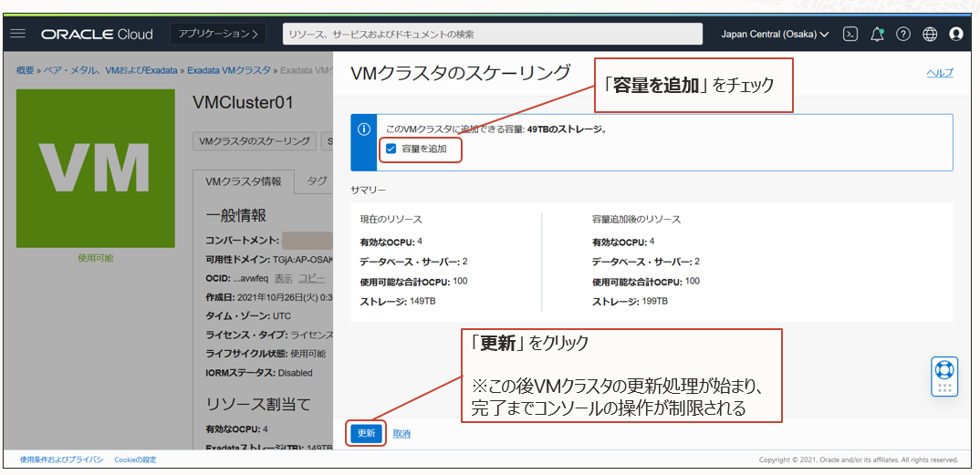Viewport: 980px width, 475px height.
Task: Click the VMCluster01 heading
Action: click(243, 103)
